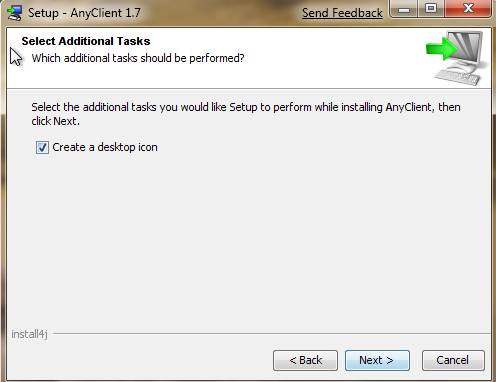
Task: Open the Send Feedback link
Action: tap(342, 13)
